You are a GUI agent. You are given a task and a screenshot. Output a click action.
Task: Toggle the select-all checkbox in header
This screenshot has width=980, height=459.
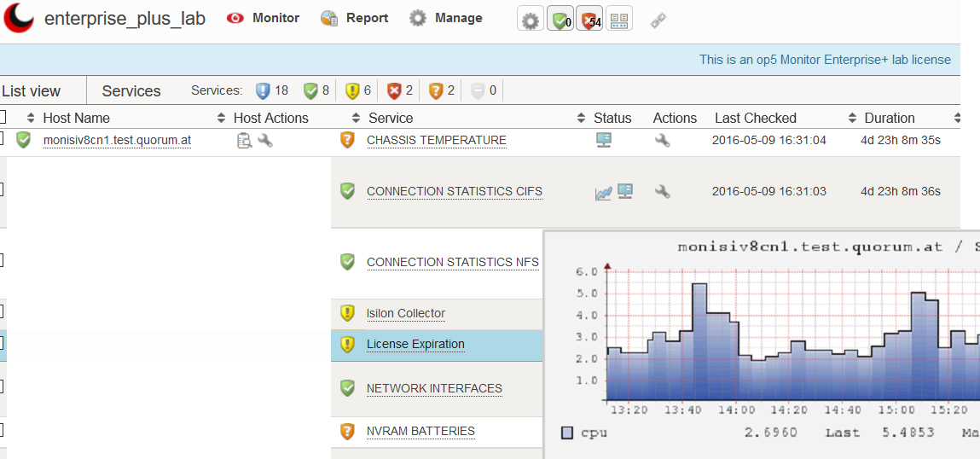pyautogui.click(x=2, y=117)
